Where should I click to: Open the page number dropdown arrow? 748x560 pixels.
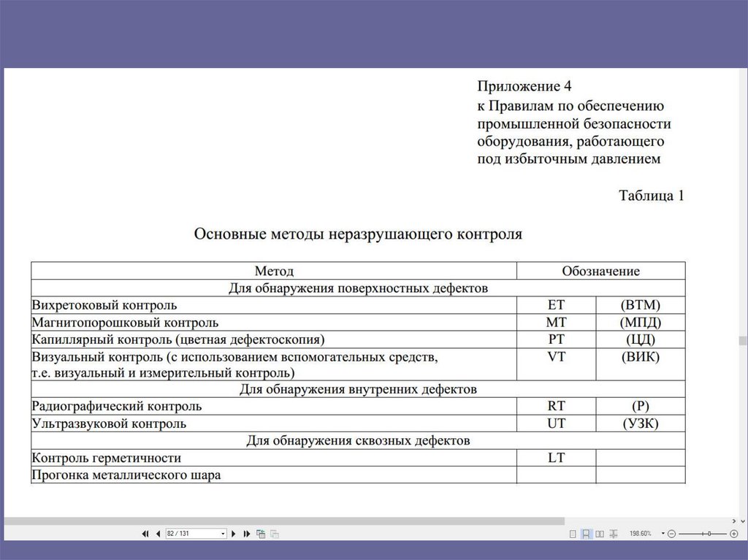pyautogui.click(x=223, y=534)
